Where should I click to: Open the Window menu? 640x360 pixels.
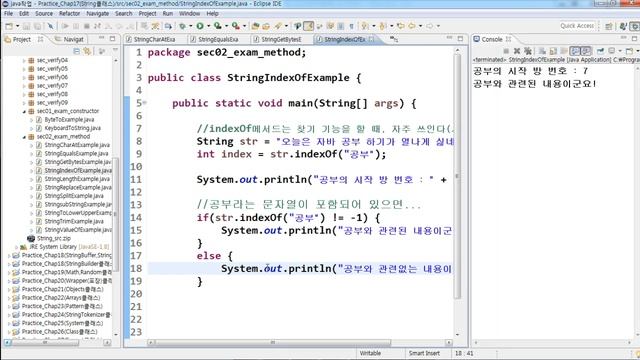[x=189, y=13]
